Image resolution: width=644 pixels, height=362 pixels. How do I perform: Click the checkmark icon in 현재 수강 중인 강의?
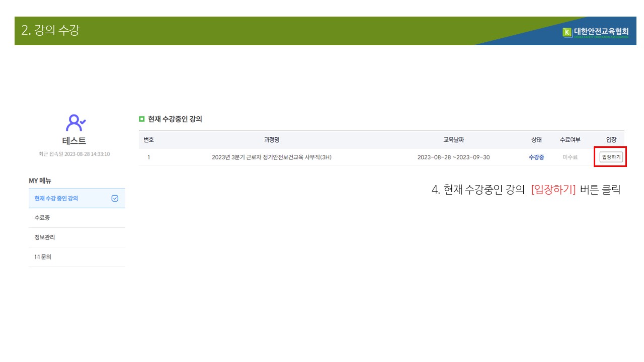coord(115,199)
